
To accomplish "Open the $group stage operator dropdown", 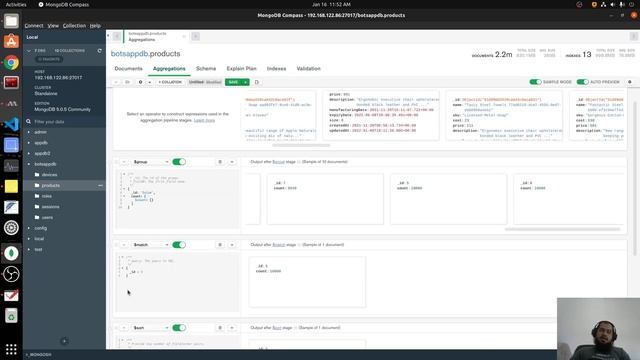I will (150, 162).
